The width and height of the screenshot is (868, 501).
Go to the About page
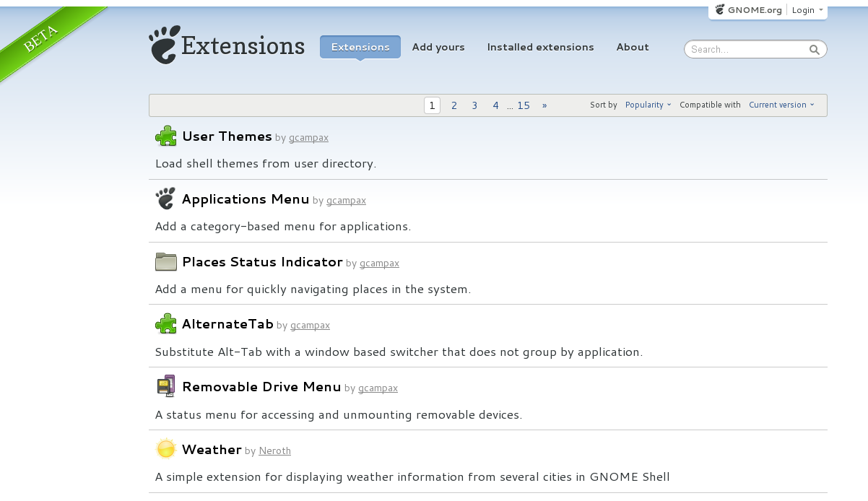[x=633, y=48]
